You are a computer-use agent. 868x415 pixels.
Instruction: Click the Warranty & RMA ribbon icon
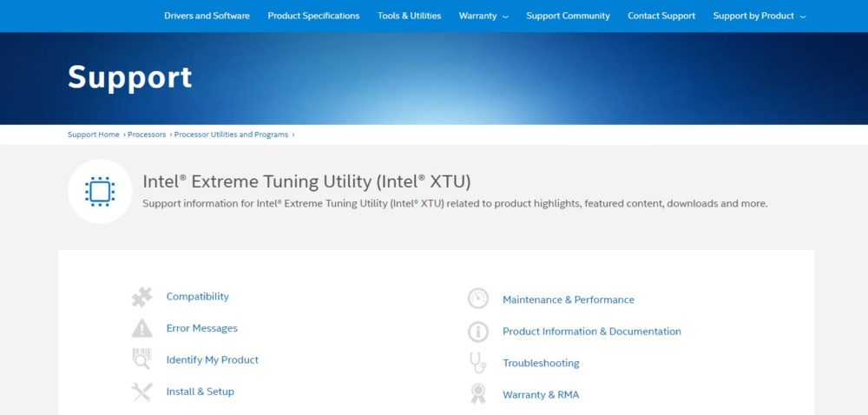(477, 394)
